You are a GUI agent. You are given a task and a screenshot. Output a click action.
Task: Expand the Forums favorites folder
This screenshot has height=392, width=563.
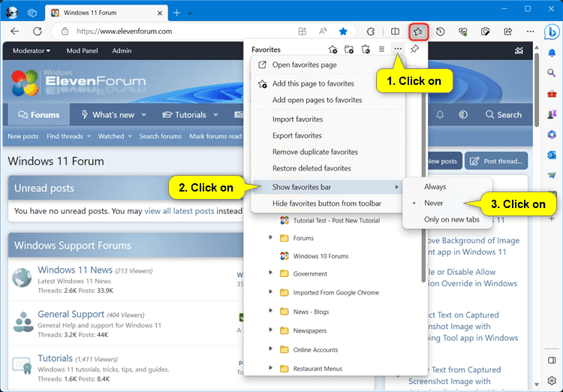click(271, 238)
